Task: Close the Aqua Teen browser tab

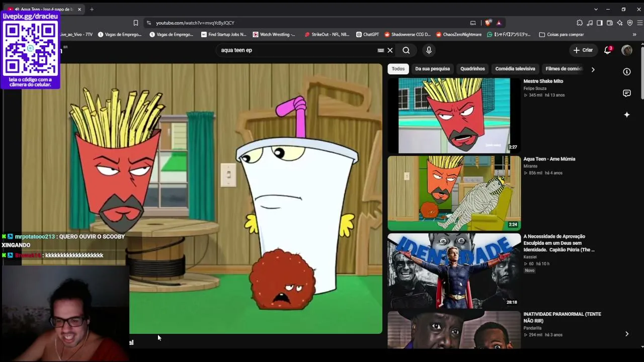Action: tap(79, 9)
